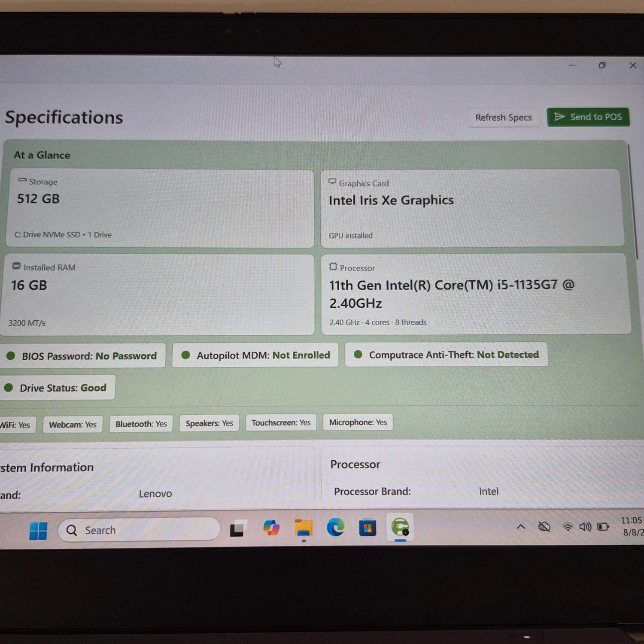Click the 'Processor Brand:' label
The image size is (644, 644).
[372, 491]
